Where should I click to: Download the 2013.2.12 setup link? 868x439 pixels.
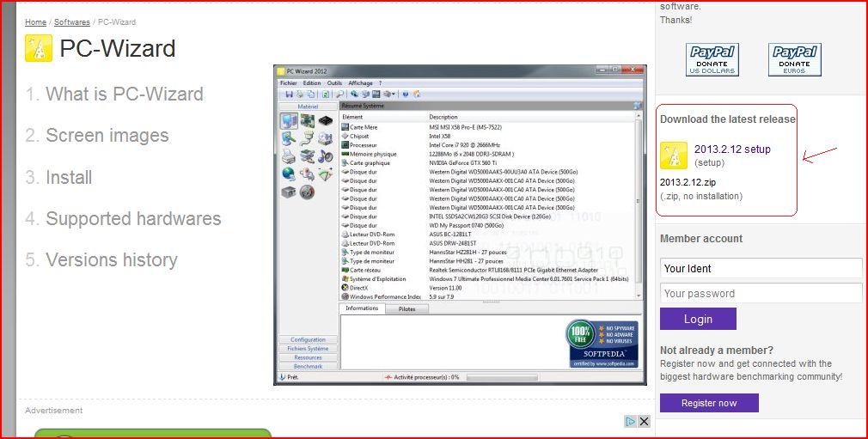[732, 149]
